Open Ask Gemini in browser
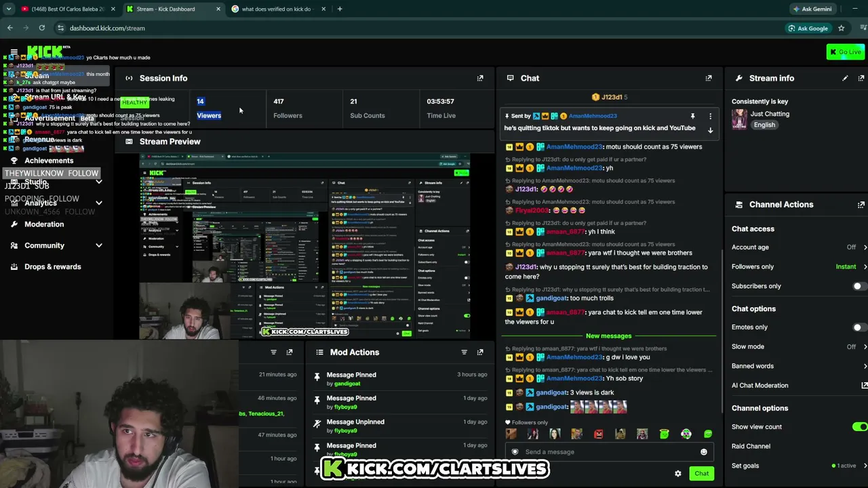The height and width of the screenshot is (488, 868). click(812, 9)
